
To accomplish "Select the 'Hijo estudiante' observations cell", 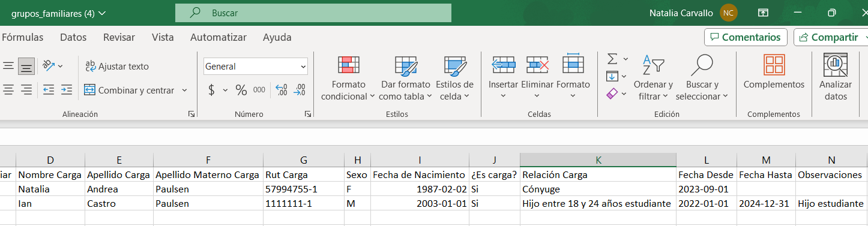I will (x=831, y=204).
